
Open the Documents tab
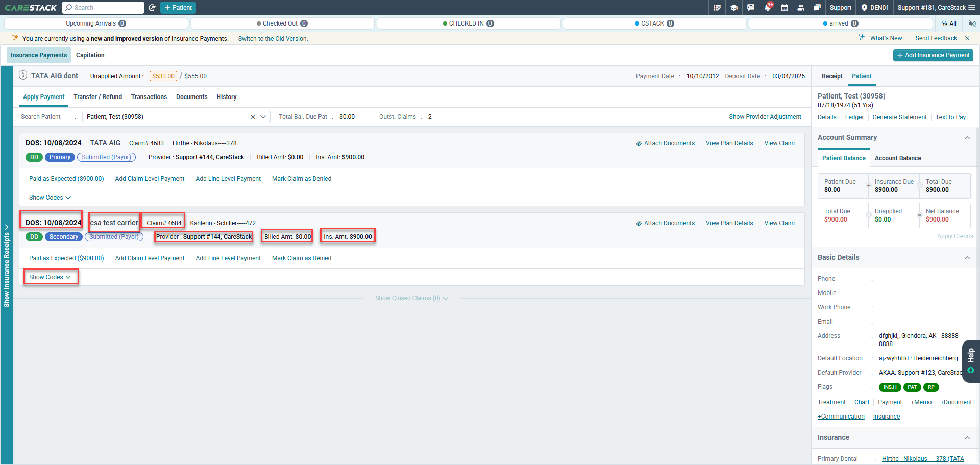point(192,97)
